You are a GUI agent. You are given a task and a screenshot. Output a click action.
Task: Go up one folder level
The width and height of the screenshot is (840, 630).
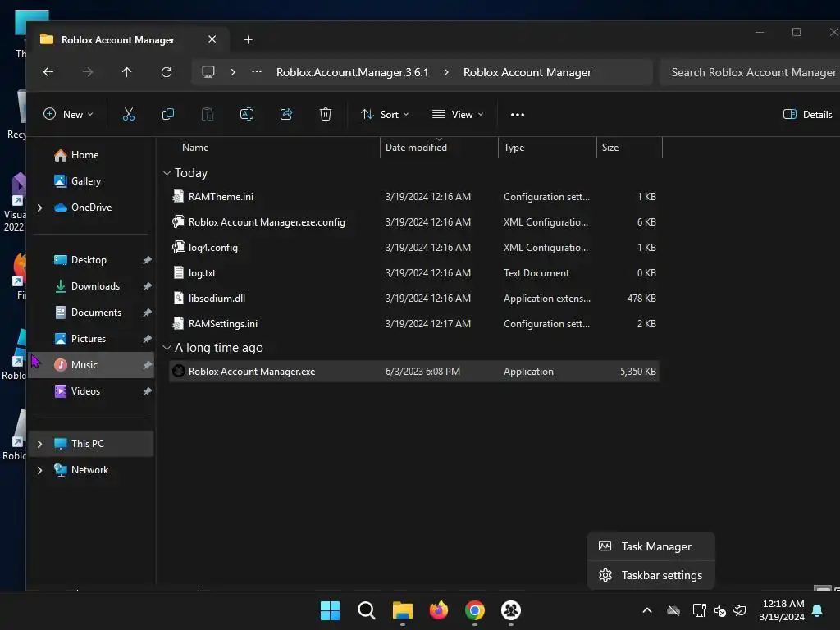pos(127,72)
